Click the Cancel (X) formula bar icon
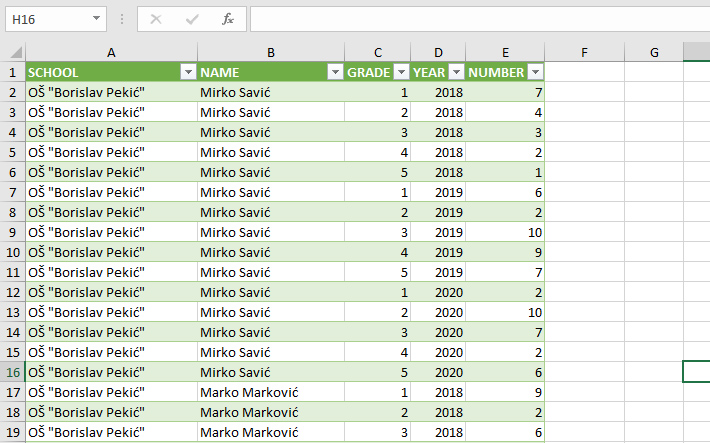The width and height of the screenshot is (710, 443). (156, 19)
